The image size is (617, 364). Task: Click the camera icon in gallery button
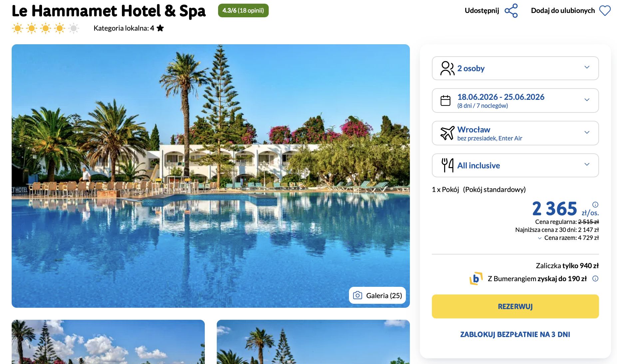pos(358,295)
